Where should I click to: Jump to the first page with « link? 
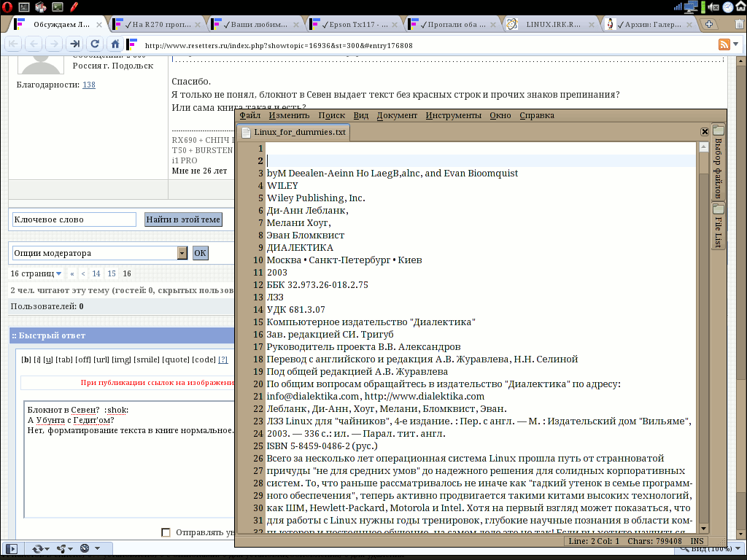pyautogui.click(x=72, y=273)
